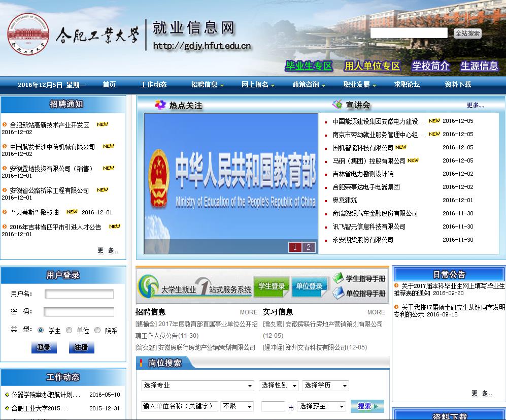
Task: Focus the site search text field
Action: 409,33
